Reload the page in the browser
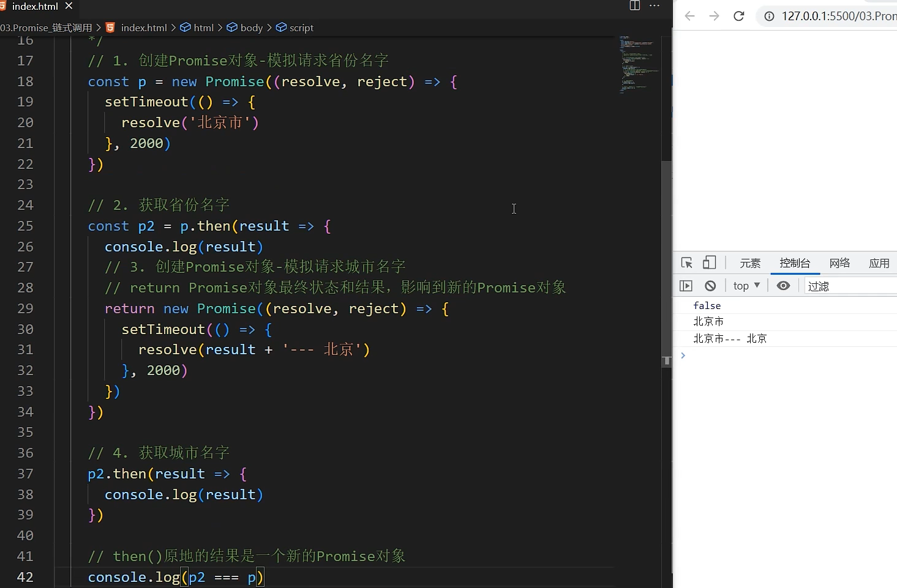This screenshot has width=897, height=588. pos(738,16)
